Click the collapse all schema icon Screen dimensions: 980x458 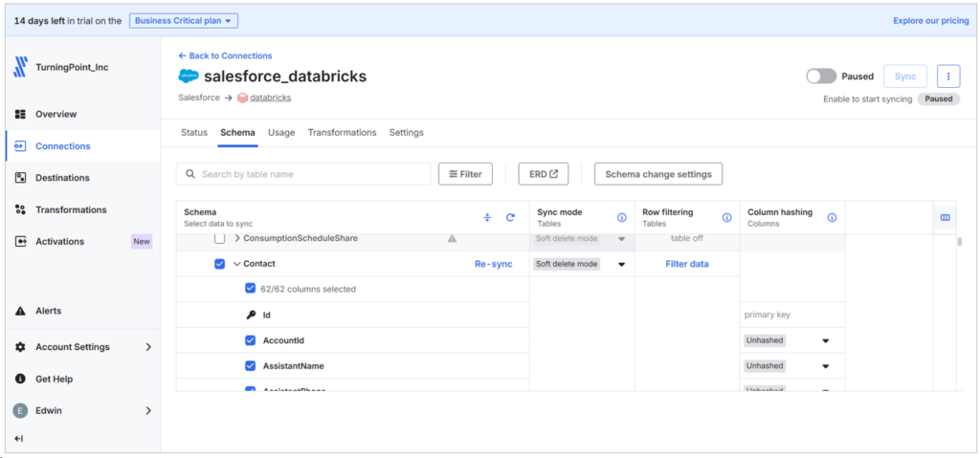tap(487, 217)
